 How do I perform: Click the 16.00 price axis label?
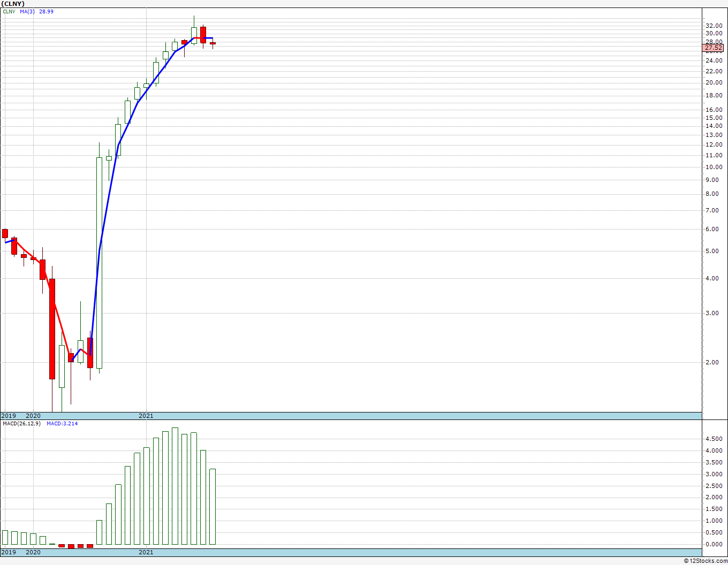[x=714, y=110]
